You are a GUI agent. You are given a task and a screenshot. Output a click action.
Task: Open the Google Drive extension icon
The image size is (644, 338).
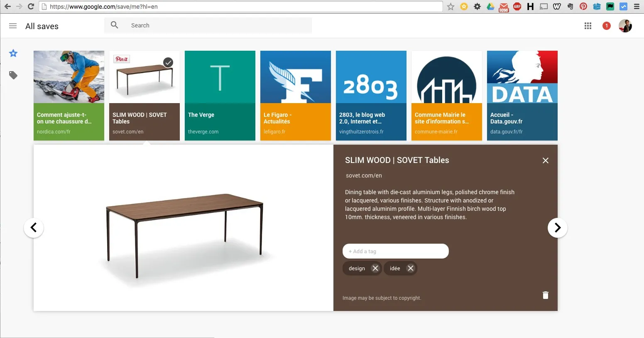tap(490, 6)
